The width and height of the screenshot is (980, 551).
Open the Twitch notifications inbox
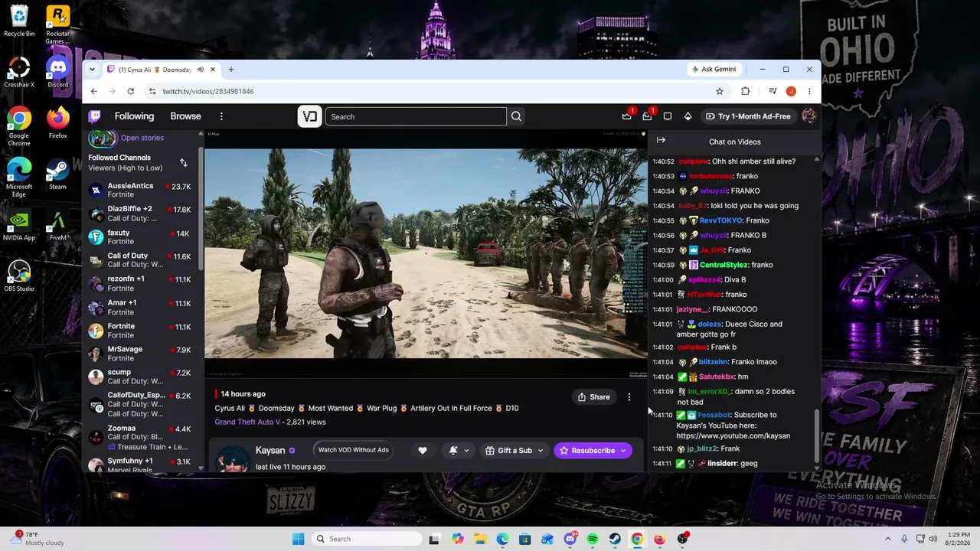[x=647, y=116]
